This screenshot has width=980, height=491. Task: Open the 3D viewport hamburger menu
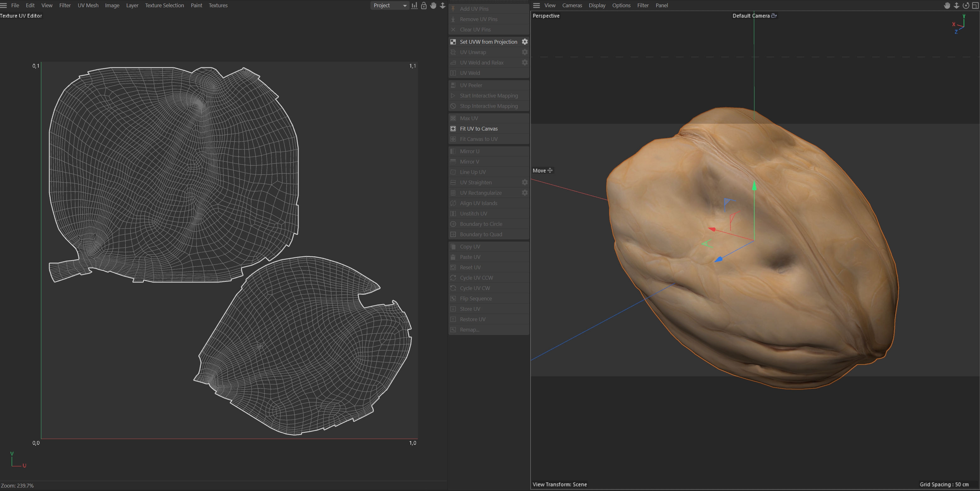537,5
